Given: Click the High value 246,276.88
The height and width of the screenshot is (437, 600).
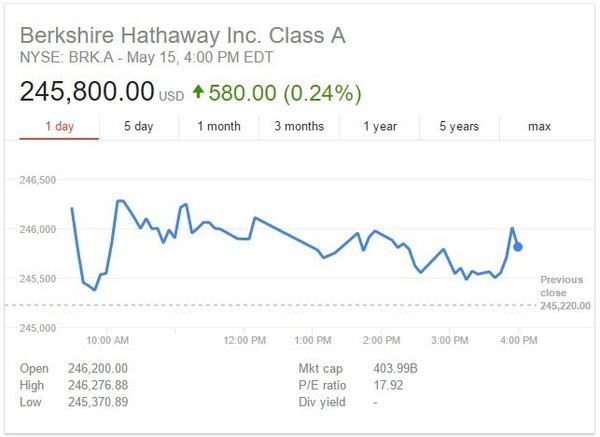Looking at the screenshot, I should point(98,384).
